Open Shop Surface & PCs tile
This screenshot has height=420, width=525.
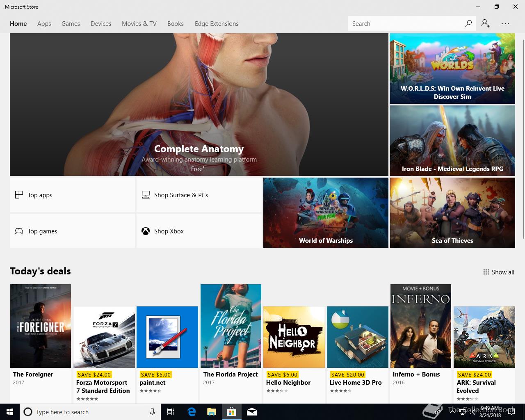(199, 195)
